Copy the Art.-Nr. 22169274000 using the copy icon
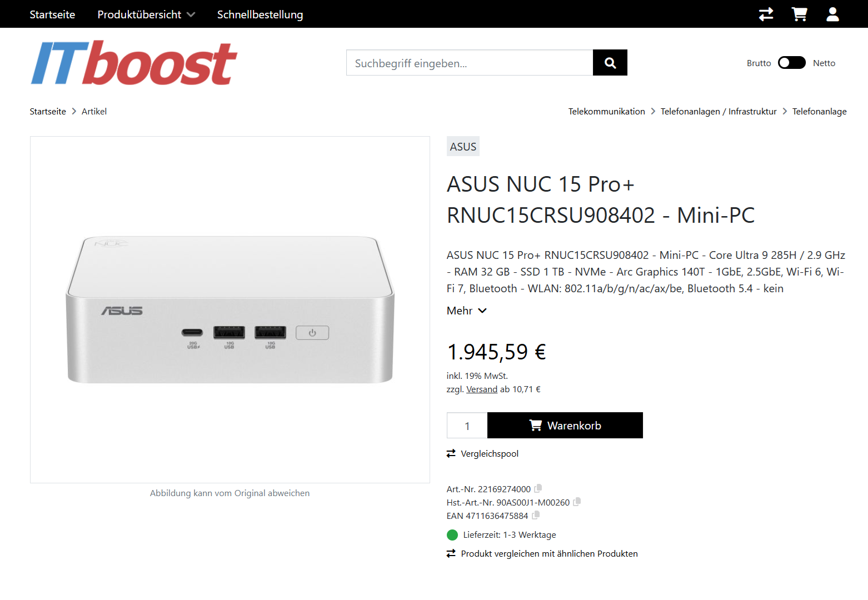Viewport: 868px width, 600px height. [538, 489]
